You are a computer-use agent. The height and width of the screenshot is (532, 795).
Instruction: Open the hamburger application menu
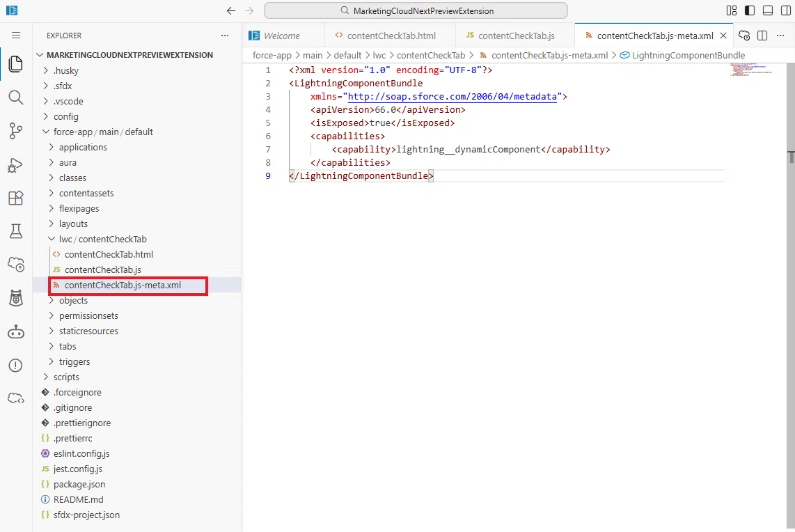coord(16,35)
